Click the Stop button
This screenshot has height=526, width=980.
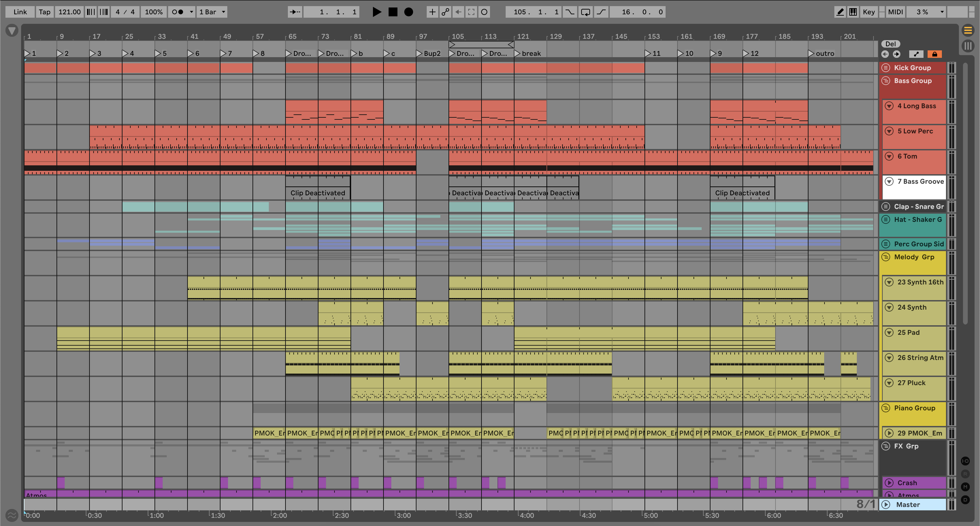click(393, 12)
